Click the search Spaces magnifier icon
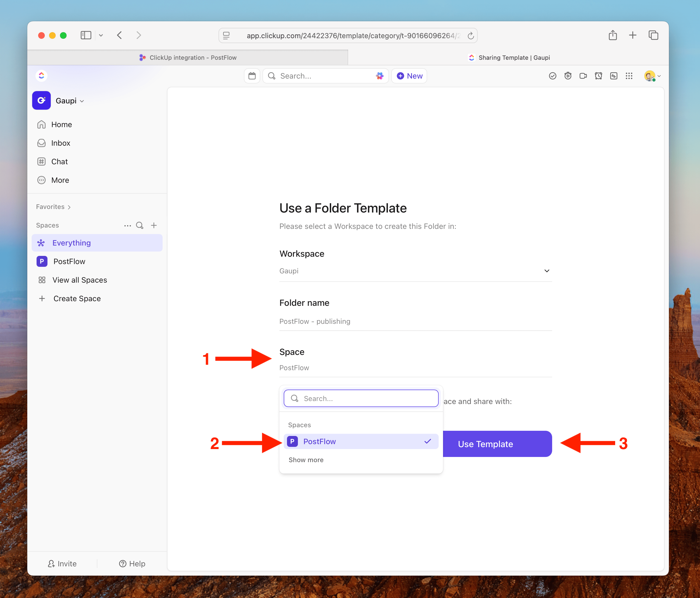 point(139,225)
